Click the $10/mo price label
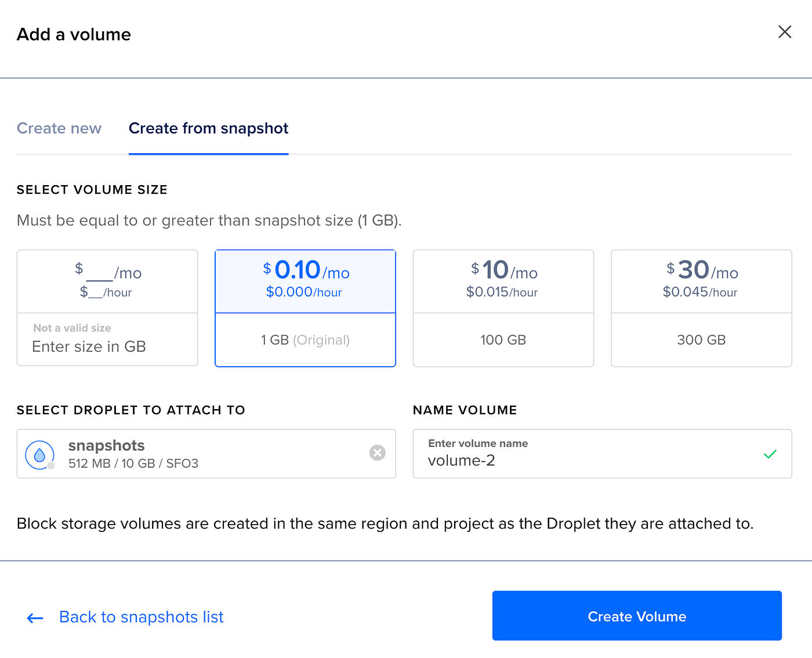The height and width of the screenshot is (658, 812). click(503, 270)
